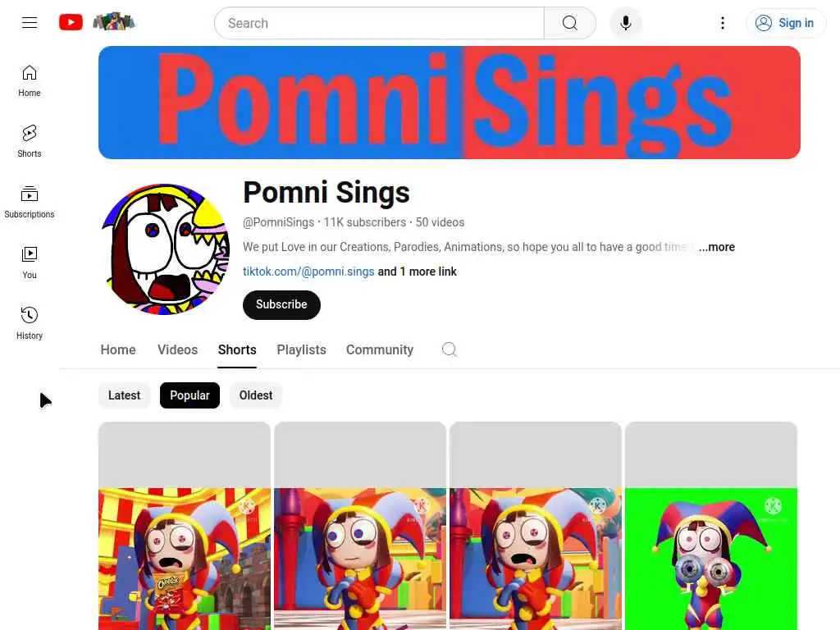
Task: Select the Popular sort chip
Action: point(189,395)
